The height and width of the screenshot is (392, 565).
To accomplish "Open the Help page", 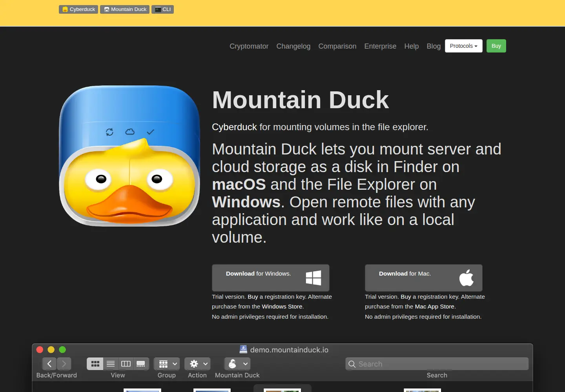I will [412, 46].
